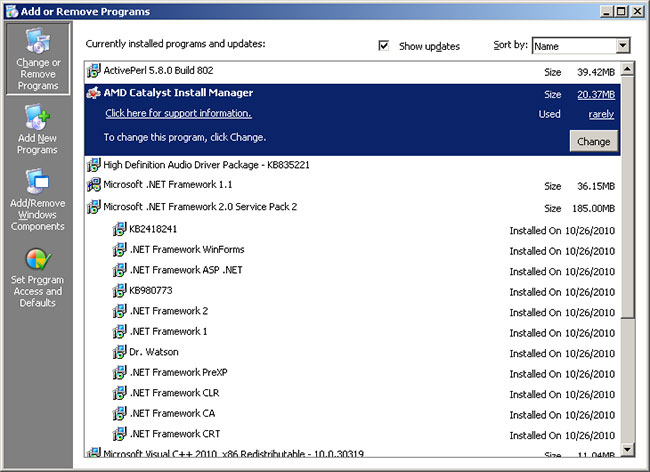Select Microsoft .NET Framework 1.1 entry
The image size is (650, 472).
click(352, 185)
